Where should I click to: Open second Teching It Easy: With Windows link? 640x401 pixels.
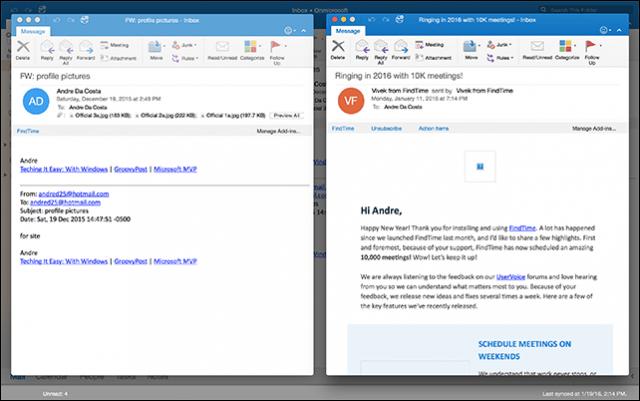pyautogui.click(x=64, y=261)
